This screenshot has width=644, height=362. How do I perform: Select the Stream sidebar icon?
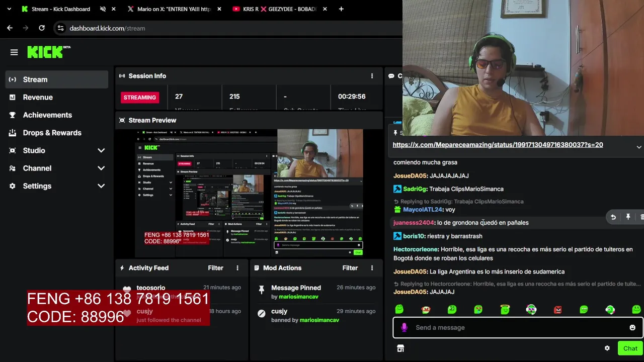coord(13,79)
